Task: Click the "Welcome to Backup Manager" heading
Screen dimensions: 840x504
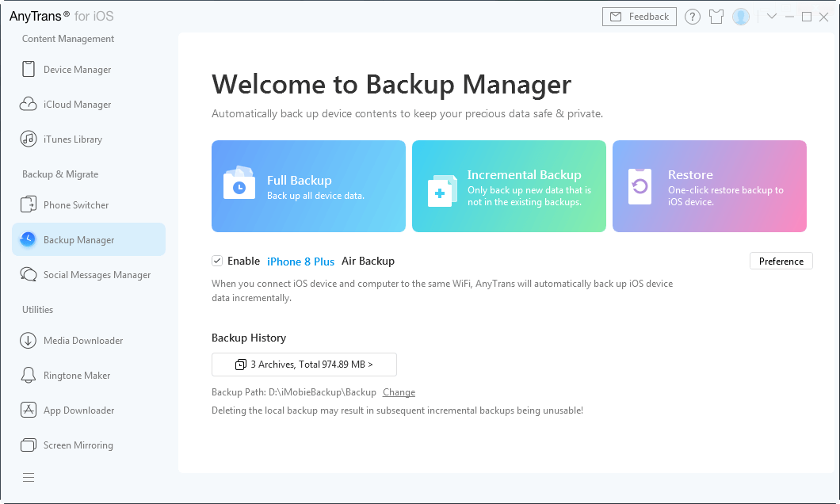Action: click(391, 84)
